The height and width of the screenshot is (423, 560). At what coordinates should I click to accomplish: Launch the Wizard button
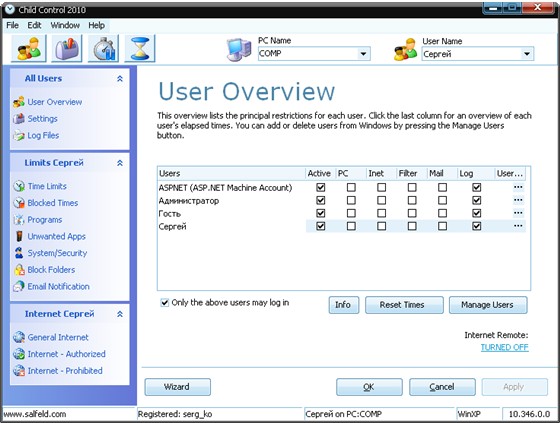pyautogui.click(x=178, y=387)
